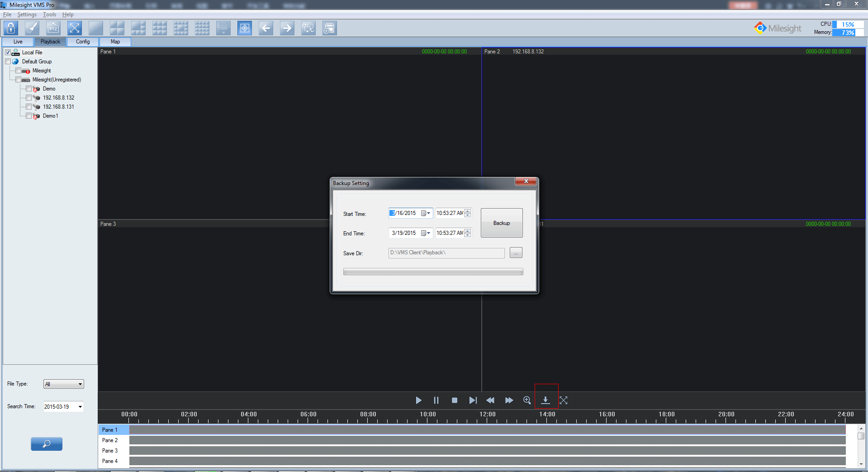Click the Save Dir path field
The height and width of the screenshot is (472, 868).
tap(446, 253)
